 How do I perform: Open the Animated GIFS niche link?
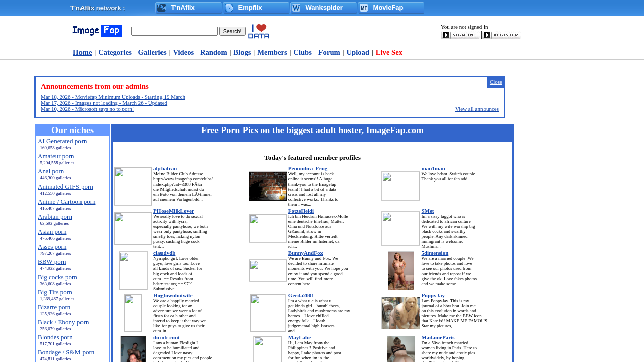point(65,187)
